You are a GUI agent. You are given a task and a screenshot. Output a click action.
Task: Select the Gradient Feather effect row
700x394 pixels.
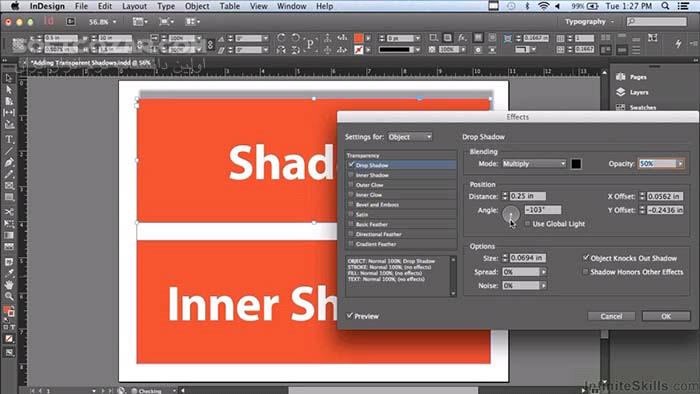click(x=401, y=244)
